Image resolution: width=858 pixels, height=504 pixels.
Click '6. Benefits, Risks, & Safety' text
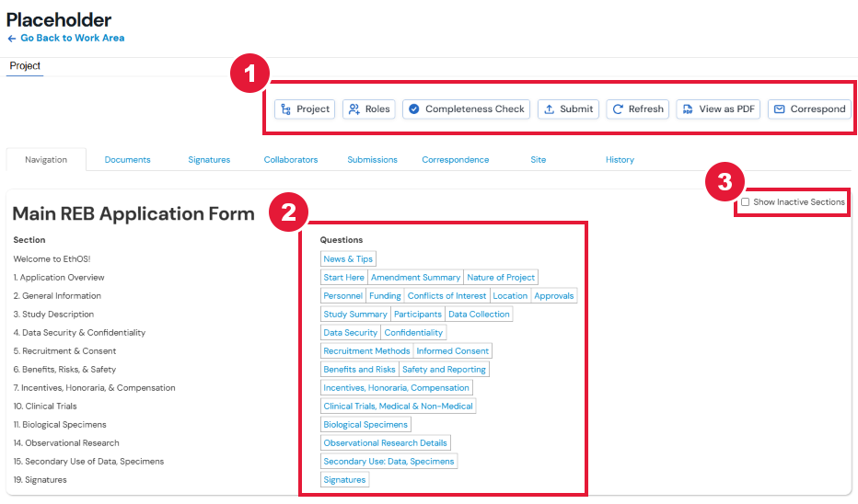click(64, 370)
